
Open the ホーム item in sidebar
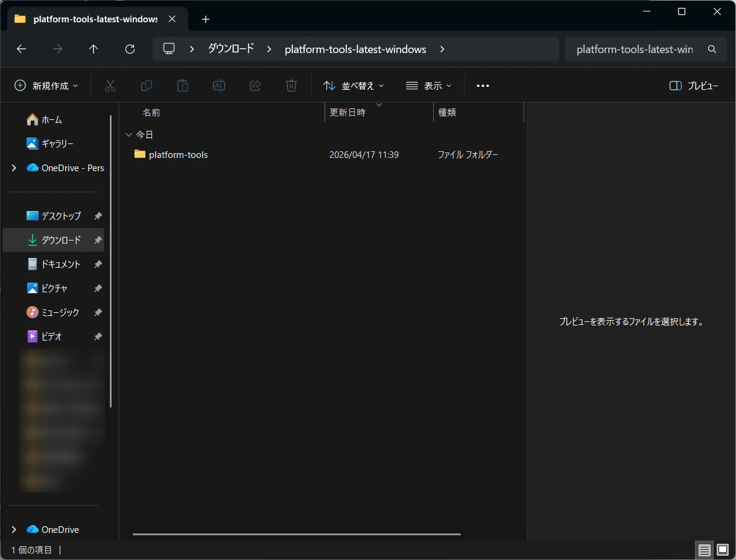coord(53,119)
